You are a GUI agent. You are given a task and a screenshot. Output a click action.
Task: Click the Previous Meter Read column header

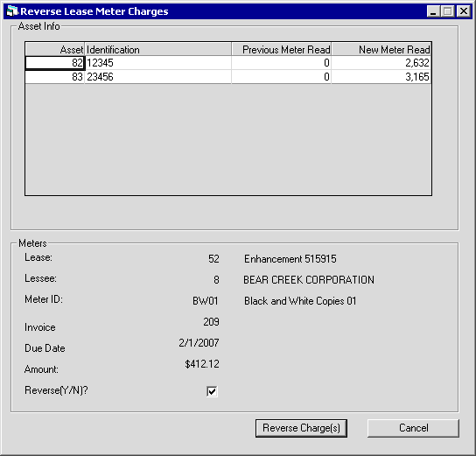[282, 49]
